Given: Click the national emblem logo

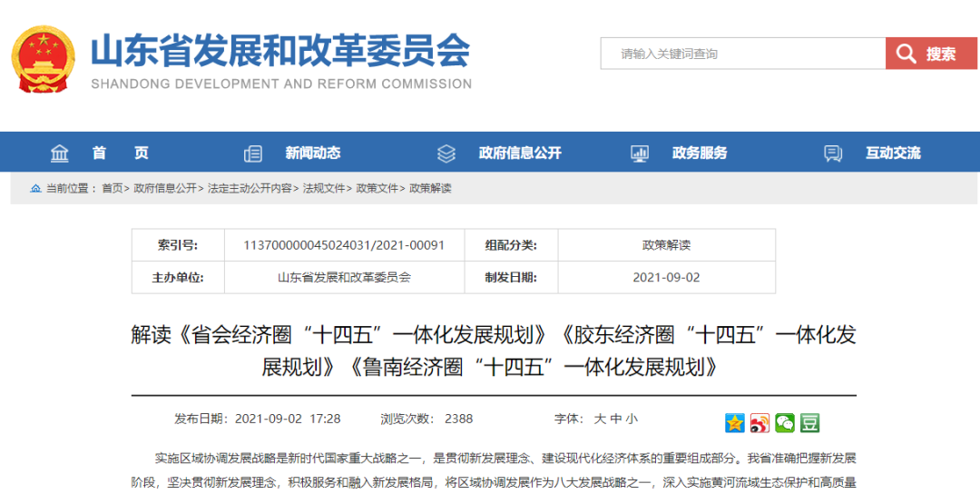Looking at the screenshot, I should click(44, 59).
